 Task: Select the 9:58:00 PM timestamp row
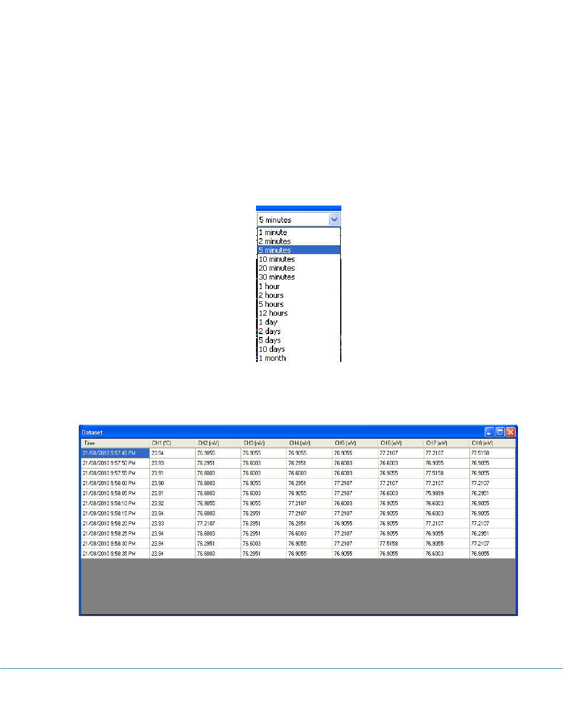pos(115,483)
